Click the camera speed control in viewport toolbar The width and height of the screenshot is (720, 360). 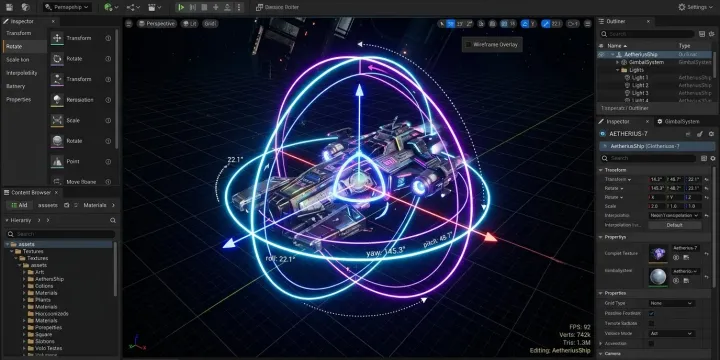click(x=573, y=23)
